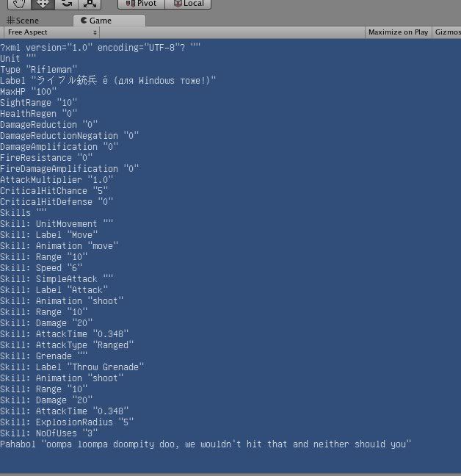Click the Skill: AttackType "Ranged" line
Screen dimensions: 461x476
pyautogui.click(x=67, y=345)
